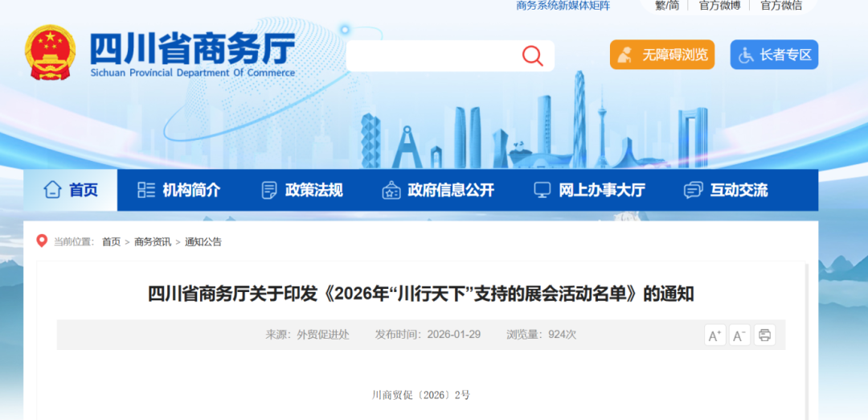This screenshot has height=420, width=868.
Task: Open 商务系统新媒体矩阵 link
Action: click(563, 6)
